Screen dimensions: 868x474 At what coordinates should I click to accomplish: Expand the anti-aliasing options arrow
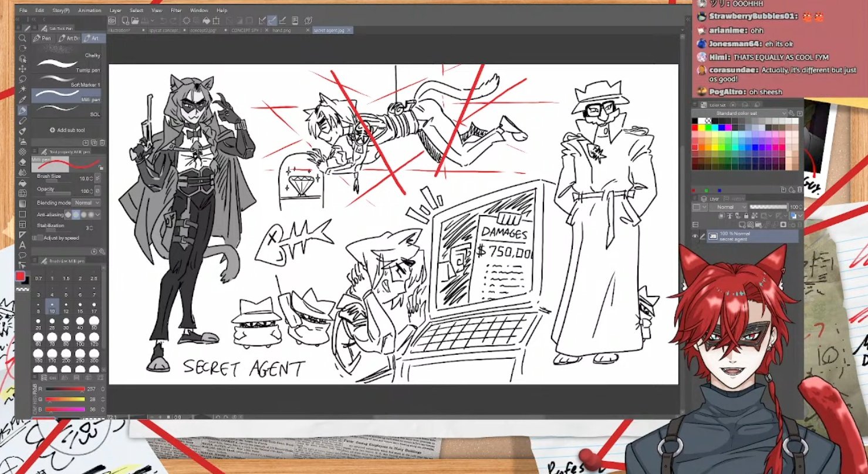97,215
